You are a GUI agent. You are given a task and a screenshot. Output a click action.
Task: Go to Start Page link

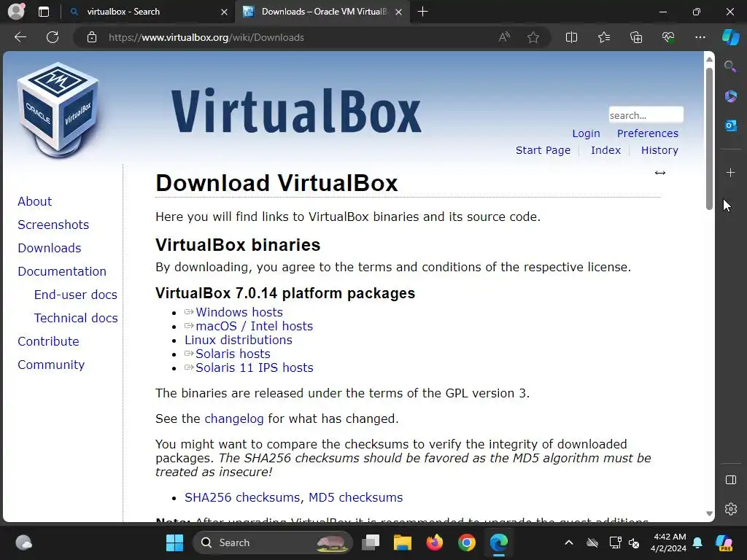click(x=543, y=150)
